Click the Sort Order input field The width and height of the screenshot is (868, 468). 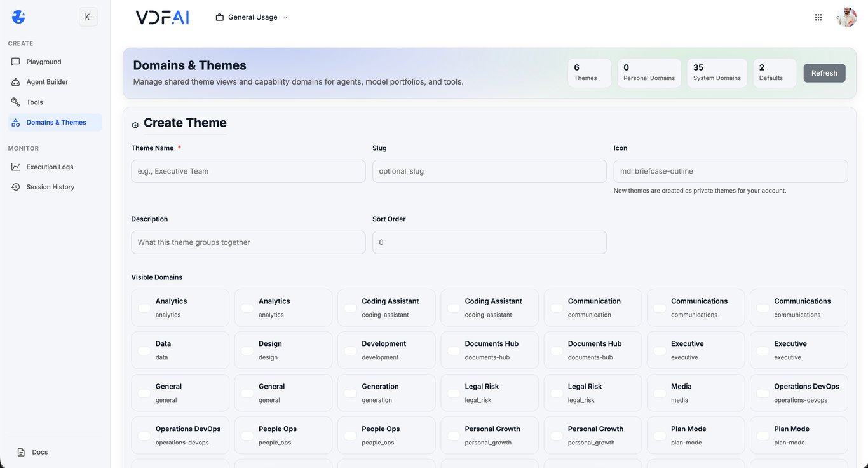[x=489, y=242]
